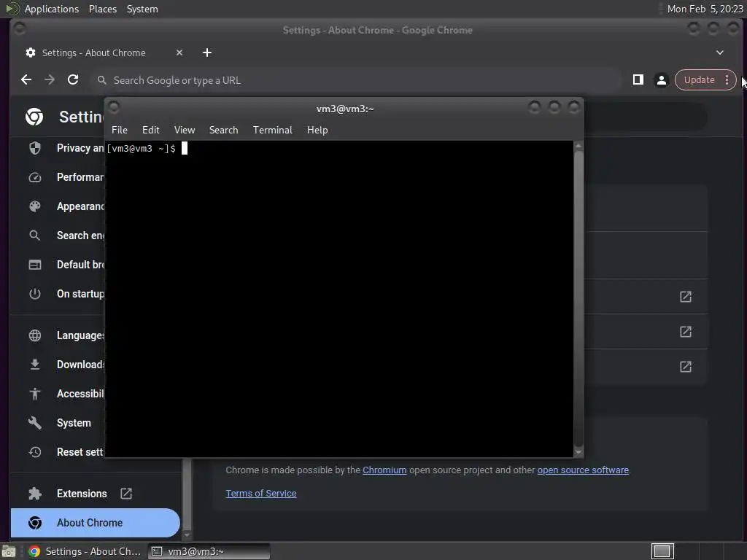Open Accessibility person icon
The height and width of the screenshot is (560, 747).
click(35, 394)
